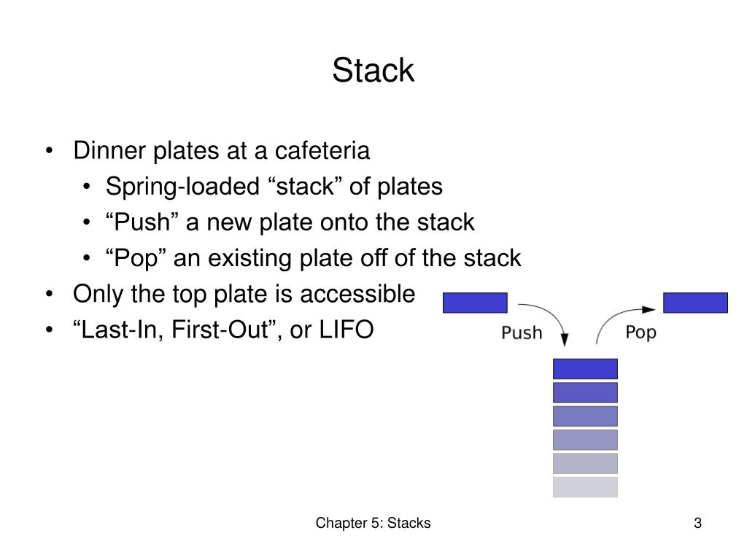Click the bottom lightest stack block
The height and width of the screenshot is (560, 747).
coord(585,487)
